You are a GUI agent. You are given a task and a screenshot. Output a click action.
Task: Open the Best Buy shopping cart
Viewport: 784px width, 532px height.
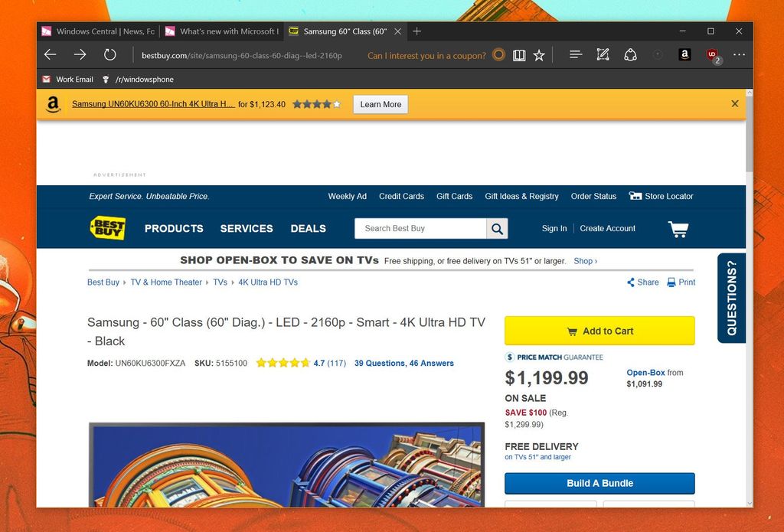tap(677, 228)
